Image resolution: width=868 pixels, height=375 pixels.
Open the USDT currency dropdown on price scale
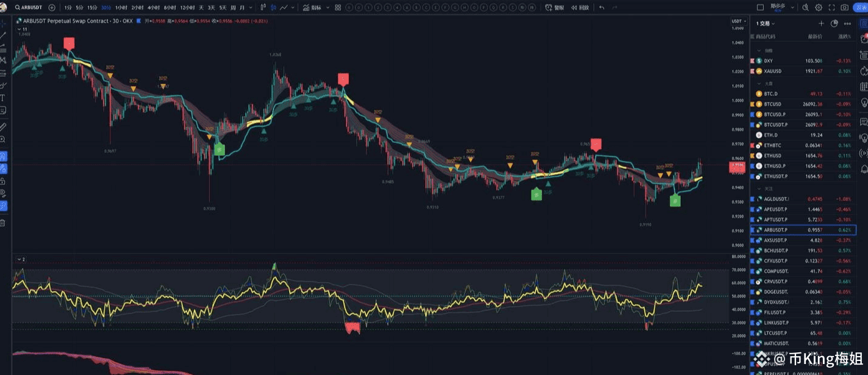(737, 21)
